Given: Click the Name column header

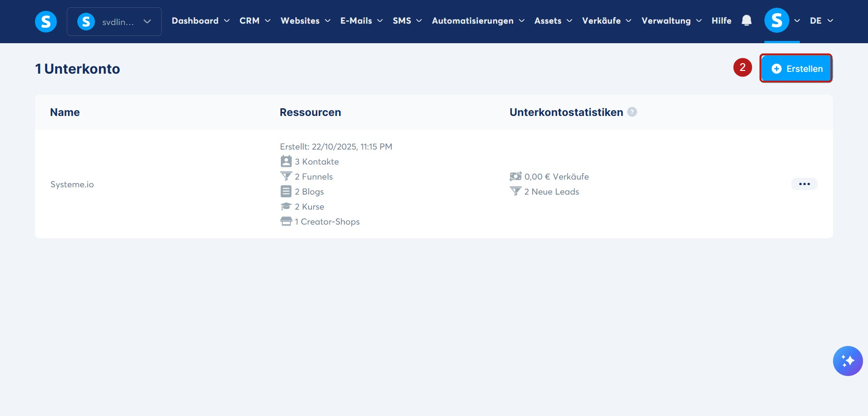Looking at the screenshot, I should tap(65, 112).
